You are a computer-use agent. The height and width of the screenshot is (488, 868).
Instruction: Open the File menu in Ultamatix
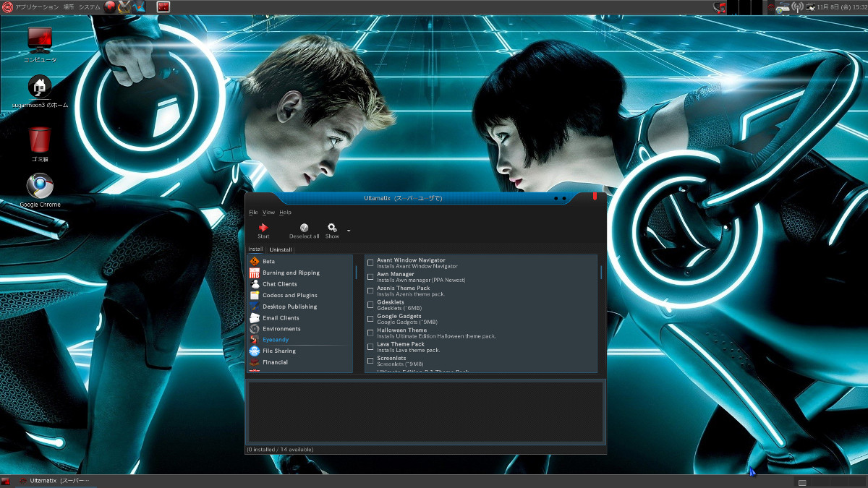pos(253,213)
